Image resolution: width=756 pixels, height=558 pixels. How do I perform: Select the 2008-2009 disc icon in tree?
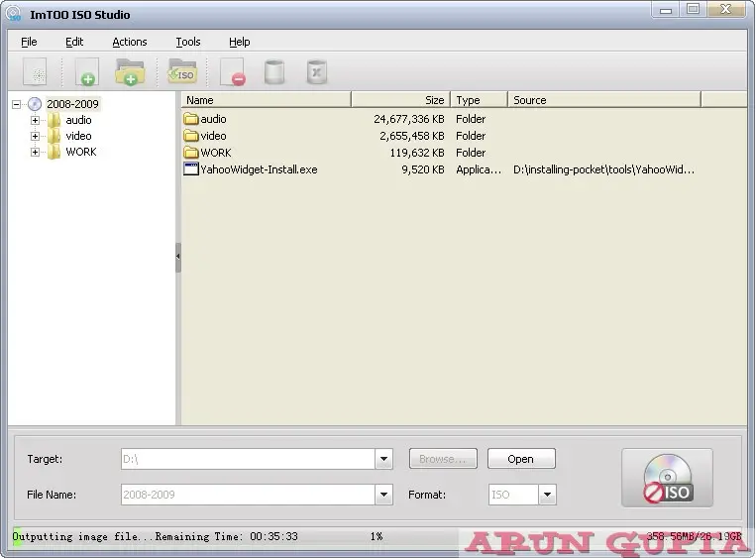coord(35,104)
